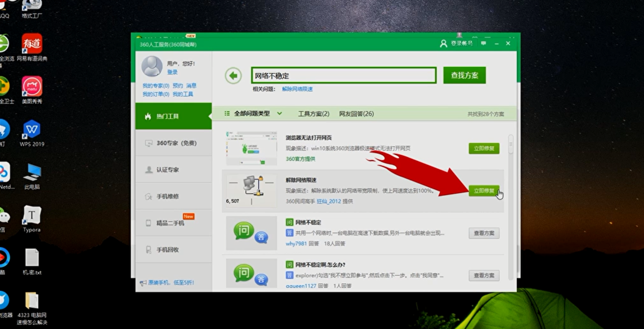Open 360专家(免费) in sidebar
Image resolution: width=644 pixels, height=329 pixels.
pyautogui.click(x=174, y=143)
